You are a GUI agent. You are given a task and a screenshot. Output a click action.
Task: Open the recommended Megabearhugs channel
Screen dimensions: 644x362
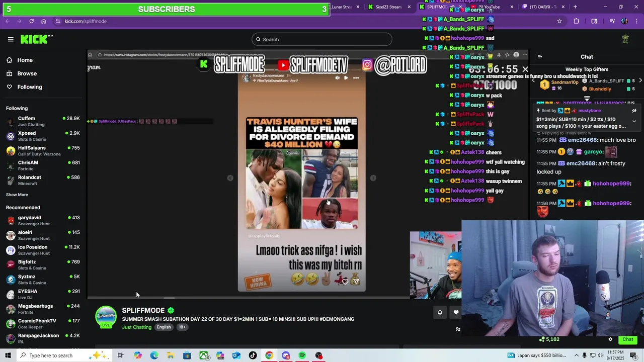pyautogui.click(x=43, y=309)
